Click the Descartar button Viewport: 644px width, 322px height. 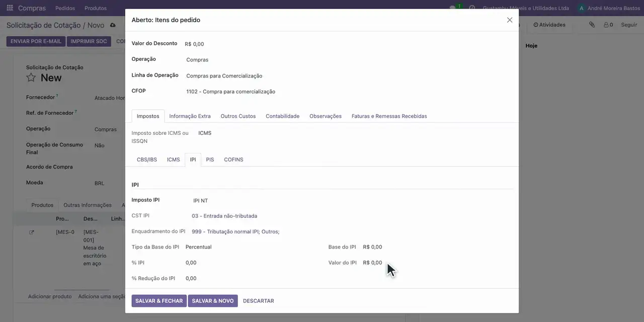coord(259,301)
